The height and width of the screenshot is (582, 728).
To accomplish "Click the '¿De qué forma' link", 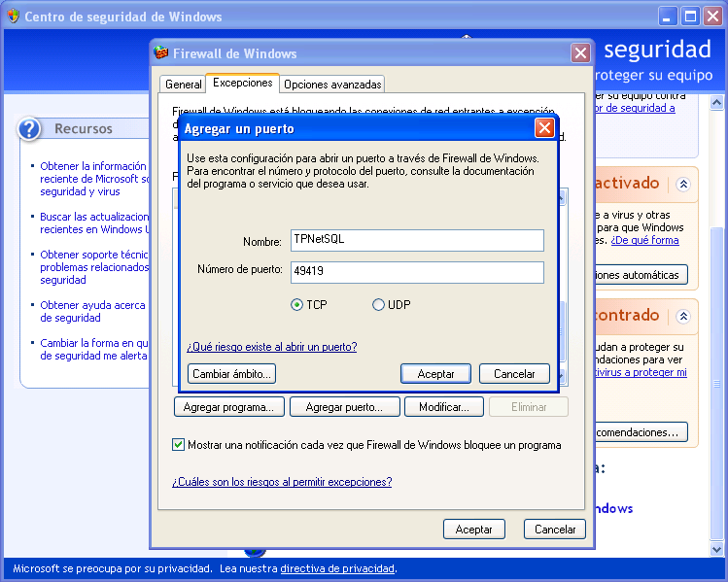I will (x=644, y=240).
